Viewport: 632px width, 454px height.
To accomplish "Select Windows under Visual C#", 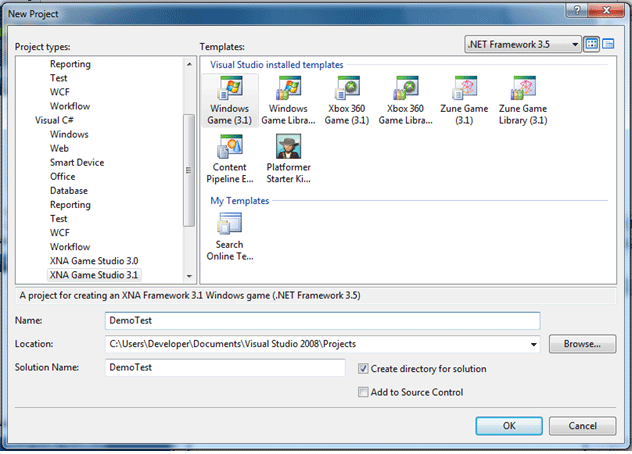I will point(69,134).
